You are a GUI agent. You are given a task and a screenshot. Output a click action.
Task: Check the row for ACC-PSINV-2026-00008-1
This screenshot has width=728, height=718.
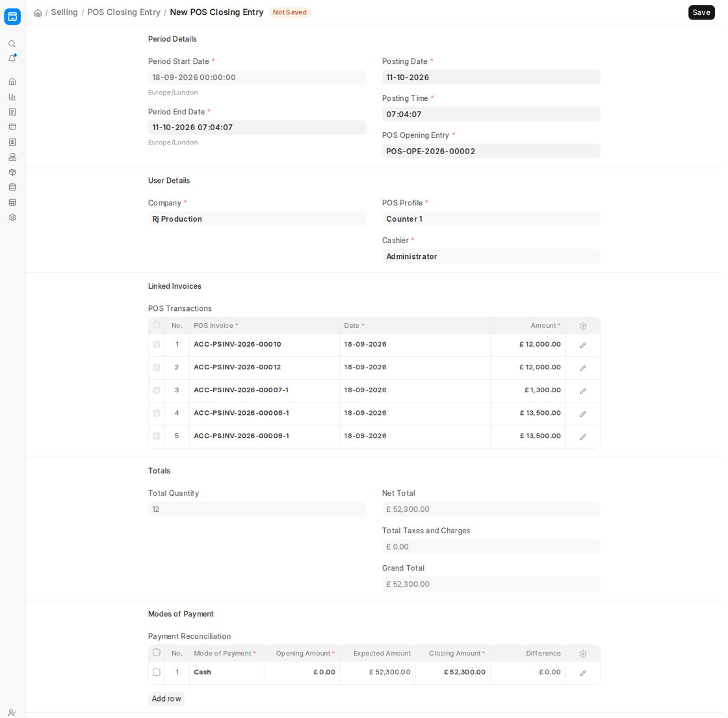(157, 413)
